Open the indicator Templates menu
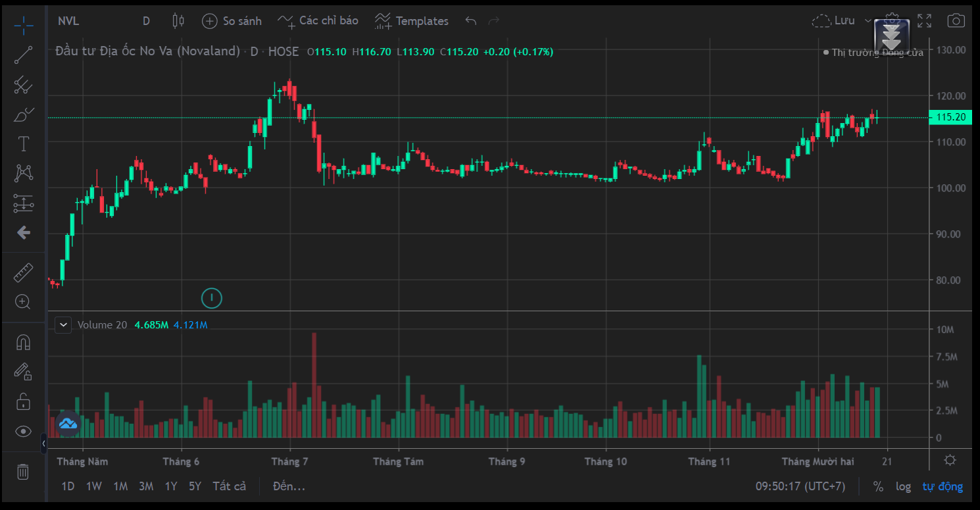This screenshot has width=980, height=510. click(x=412, y=21)
